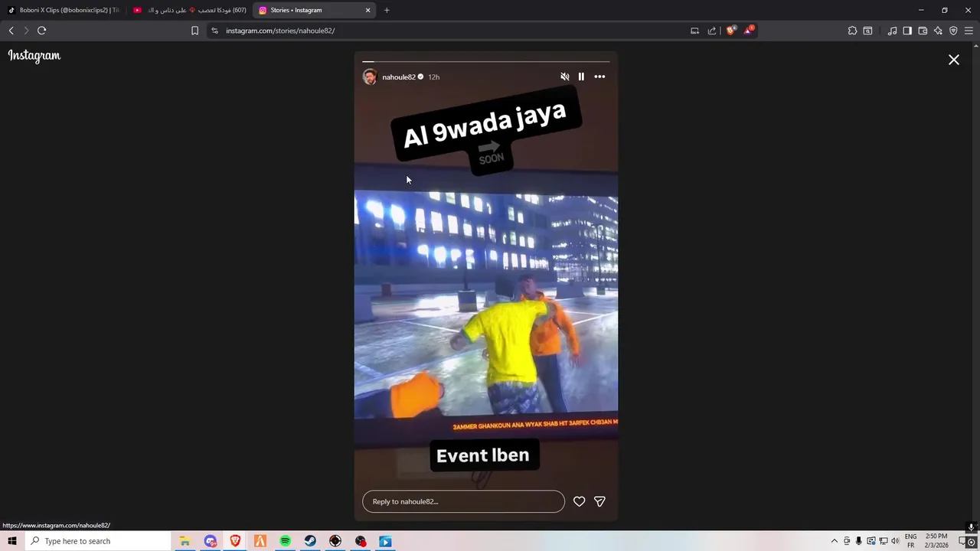Screen dimensions: 980x551
Task: Click the instagram.com address bar URL
Action: pos(280,31)
